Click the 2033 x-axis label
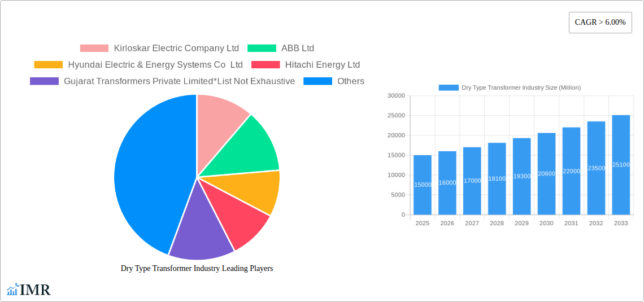The height and width of the screenshot is (302, 644). [621, 223]
